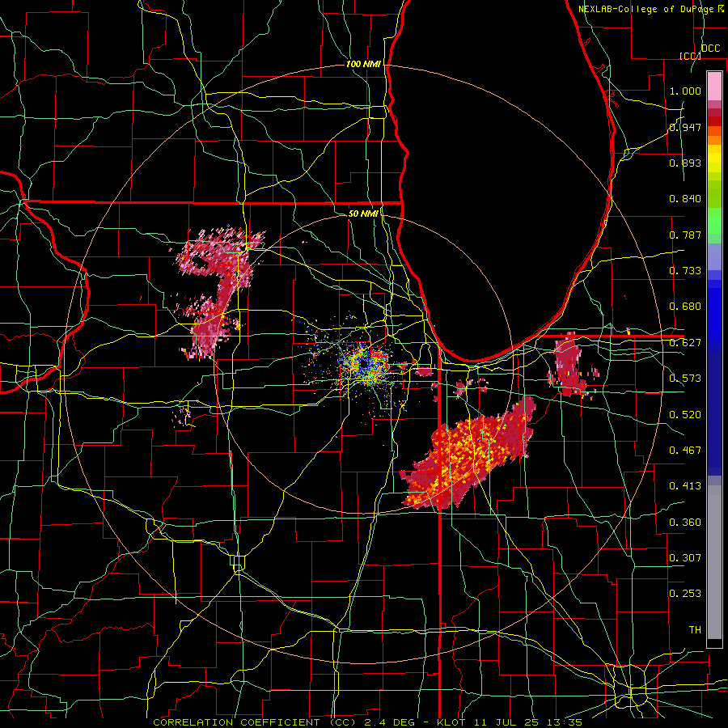Click the 100 NMI range ring label
This screenshot has width=728, height=728.
[x=363, y=64]
